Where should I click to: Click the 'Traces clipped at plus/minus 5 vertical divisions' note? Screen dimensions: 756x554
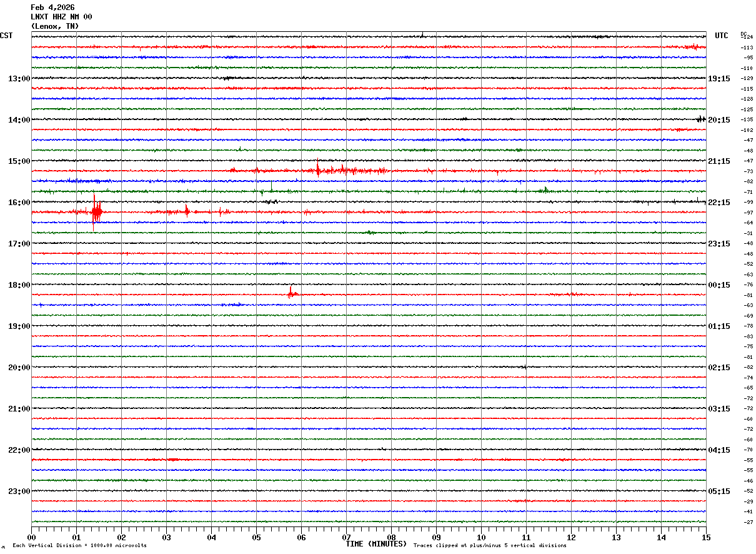tap(490, 546)
